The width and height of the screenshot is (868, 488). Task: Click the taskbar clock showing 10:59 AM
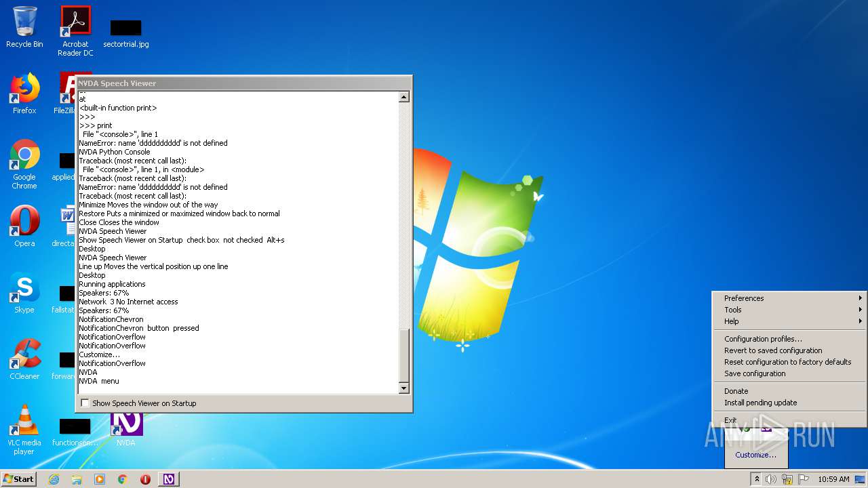[833, 479]
